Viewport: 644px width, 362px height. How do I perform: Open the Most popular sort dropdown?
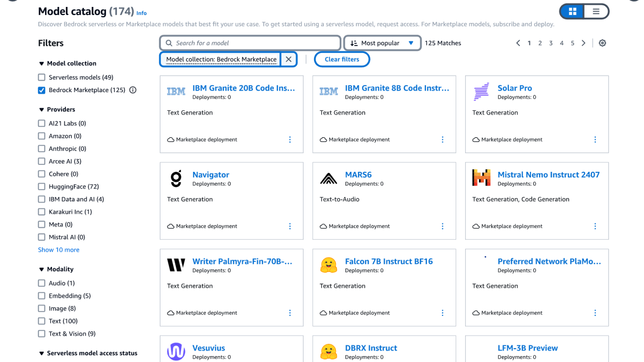point(382,43)
